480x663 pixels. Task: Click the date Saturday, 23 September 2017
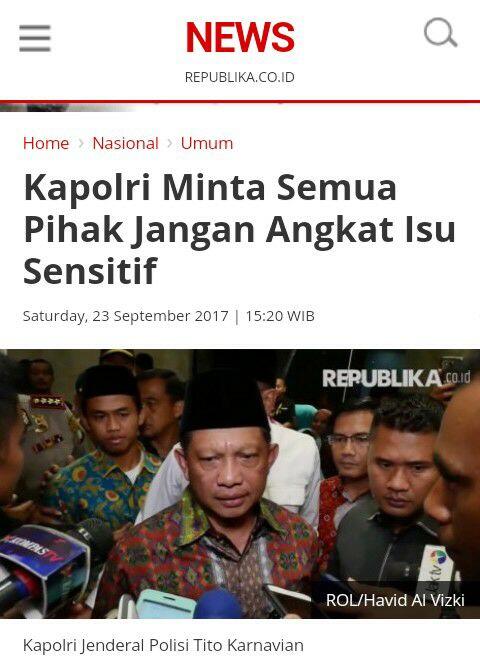point(126,316)
